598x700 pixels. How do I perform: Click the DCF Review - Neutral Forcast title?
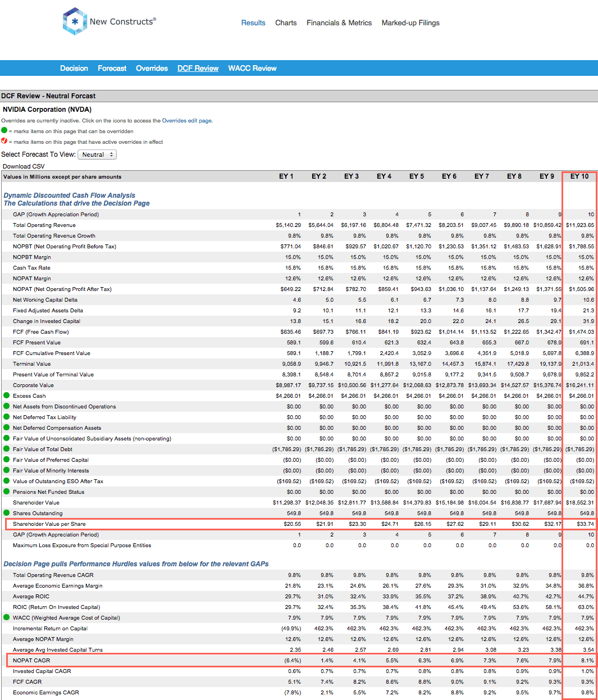tap(48, 96)
